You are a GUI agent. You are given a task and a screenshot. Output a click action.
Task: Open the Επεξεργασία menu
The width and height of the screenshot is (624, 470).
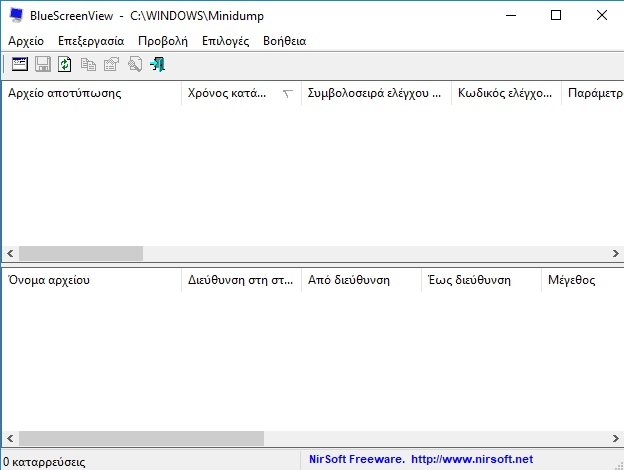pos(91,41)
